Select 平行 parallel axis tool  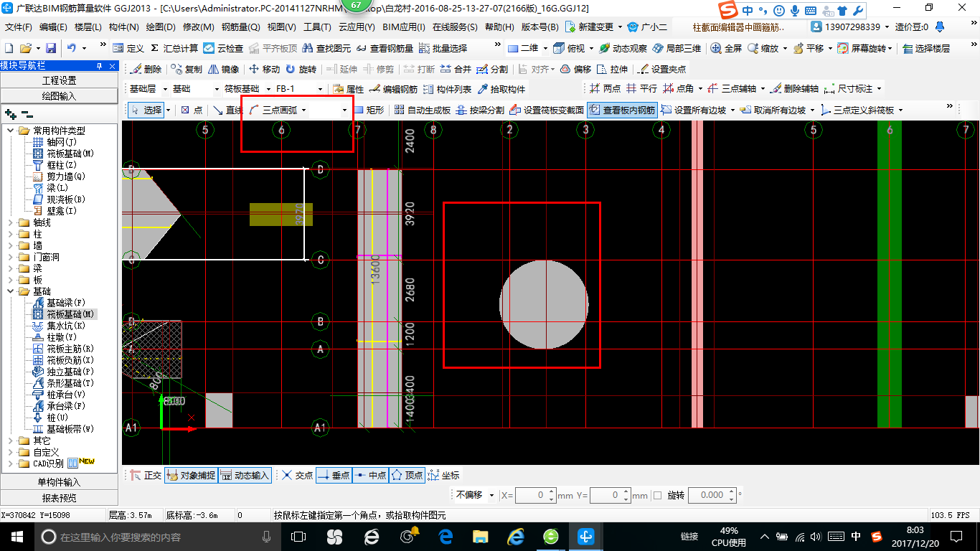coord(641,89)
